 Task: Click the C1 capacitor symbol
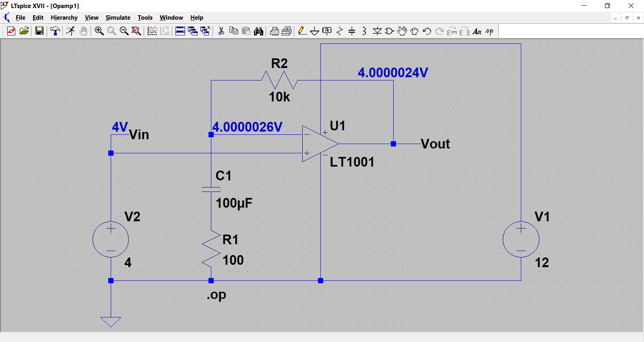click(x=211, y=189)
